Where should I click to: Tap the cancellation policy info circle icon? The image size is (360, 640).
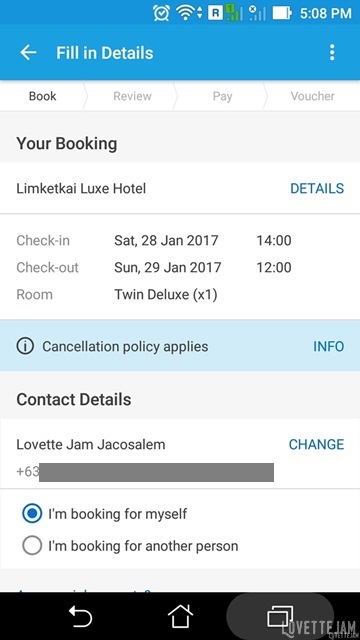tap(25, 347)
